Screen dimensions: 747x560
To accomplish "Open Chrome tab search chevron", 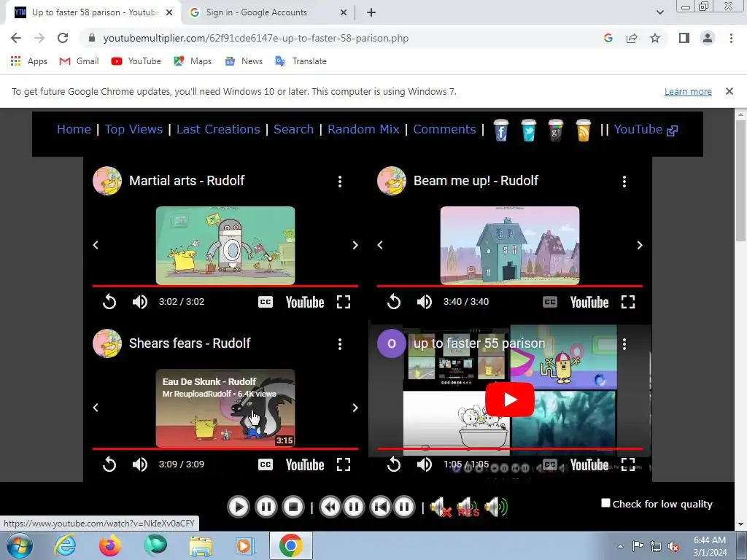I will click(x=659, y=12).
